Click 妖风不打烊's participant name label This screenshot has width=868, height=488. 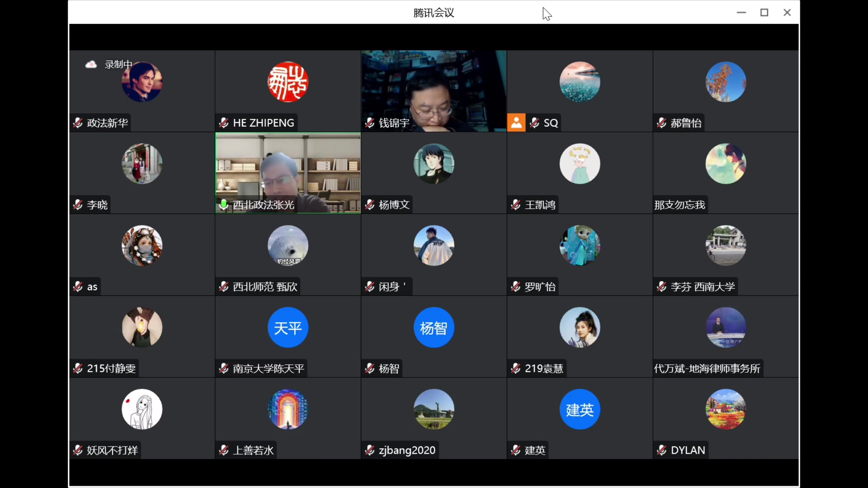113,450
